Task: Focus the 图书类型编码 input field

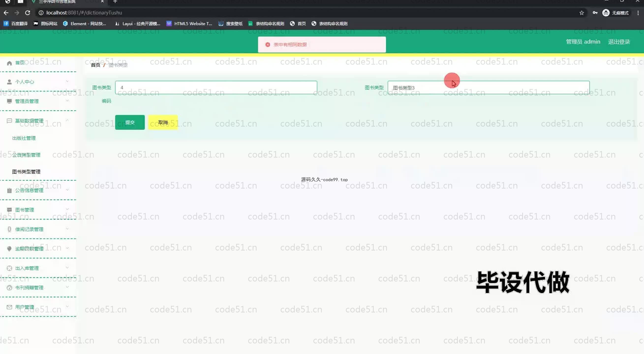Action: point(216,88)
